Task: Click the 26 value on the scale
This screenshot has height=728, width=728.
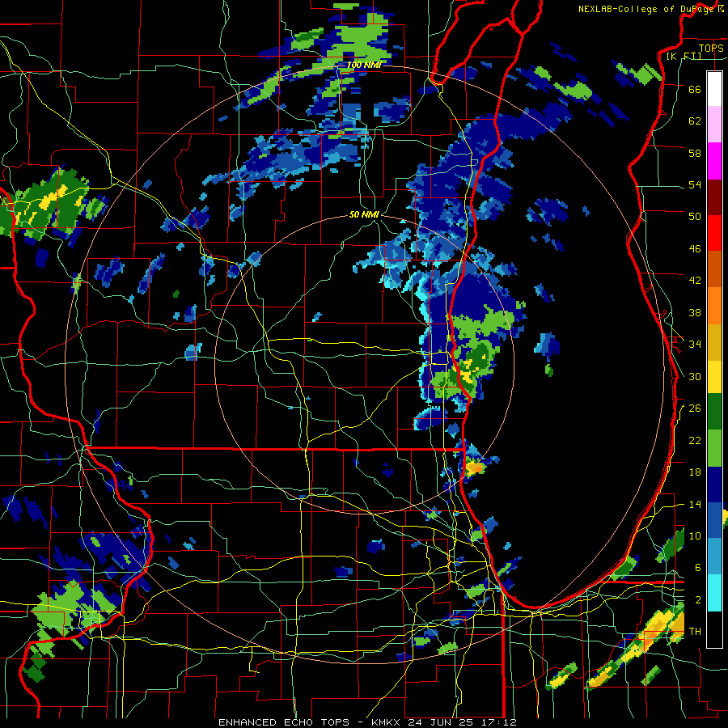Action: (x=695, y=408)
